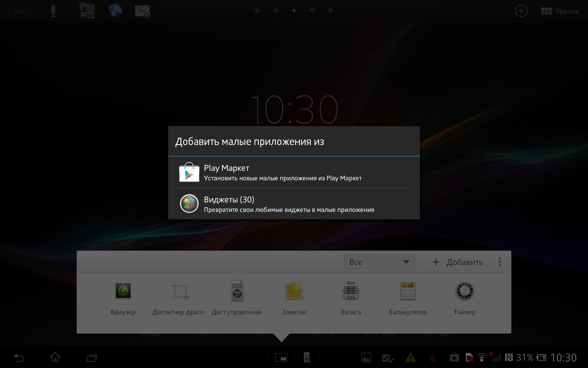Select Виджеты (30) option
The width and height of the screenshot is (588, 368).
tap(293, 204)
